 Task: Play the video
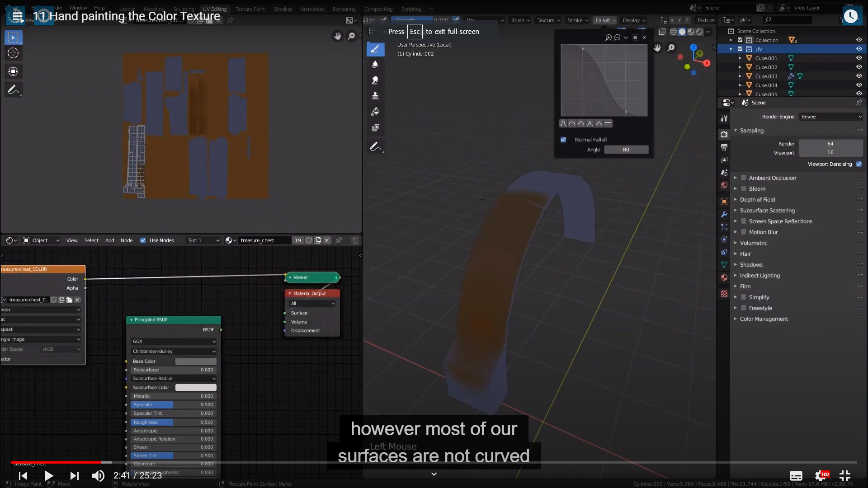48,475
